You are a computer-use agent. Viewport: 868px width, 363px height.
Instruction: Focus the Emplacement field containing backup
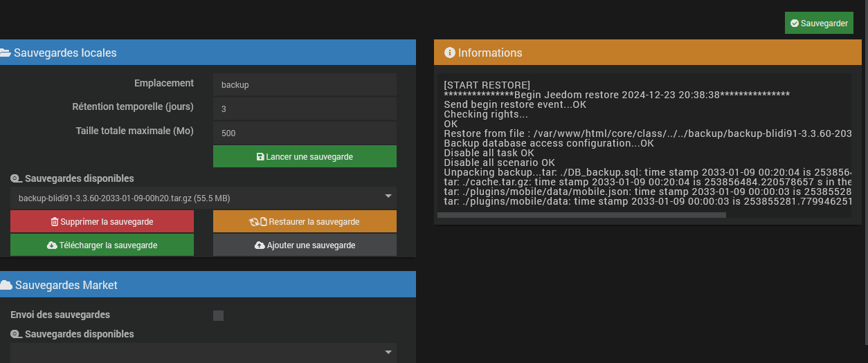[305, 84]
